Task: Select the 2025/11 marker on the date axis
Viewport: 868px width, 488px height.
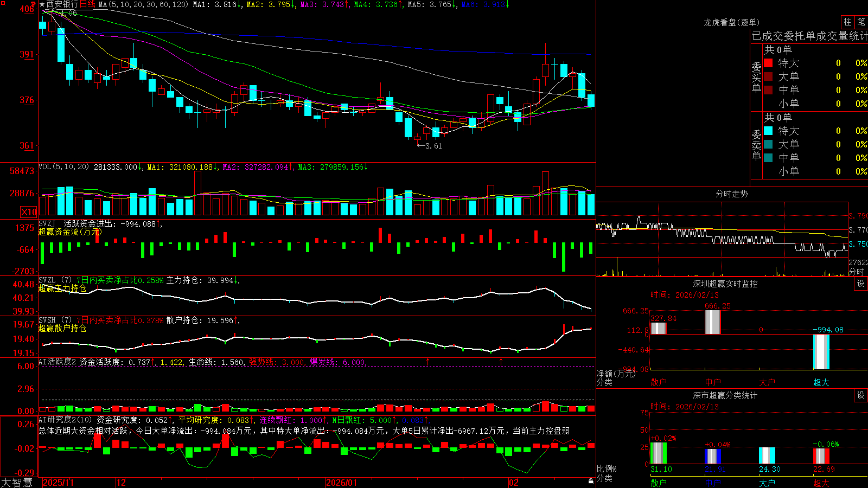Action: (x=58, y=483)
